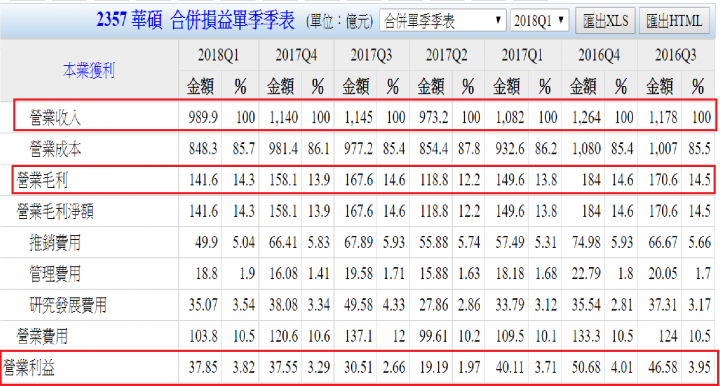Click the 74.98 selling expense value
The height and width of the screenshot is (386, 720).
(x=586, y=242)
